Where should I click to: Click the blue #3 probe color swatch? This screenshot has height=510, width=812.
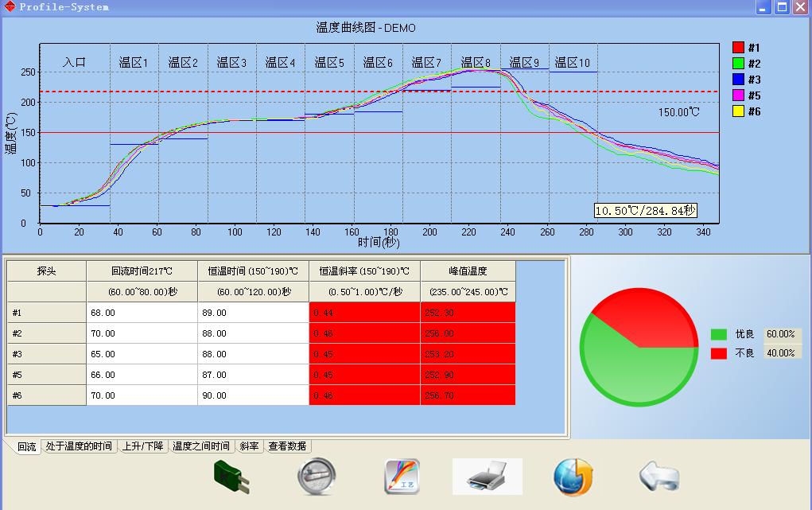coord(738,80)
